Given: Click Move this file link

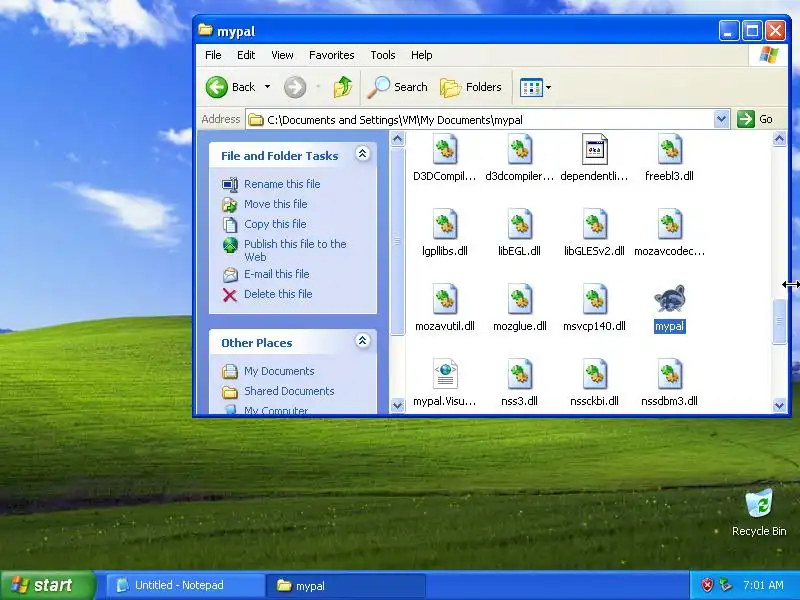Looking at the screenshot, I should [x=276, y=204].
